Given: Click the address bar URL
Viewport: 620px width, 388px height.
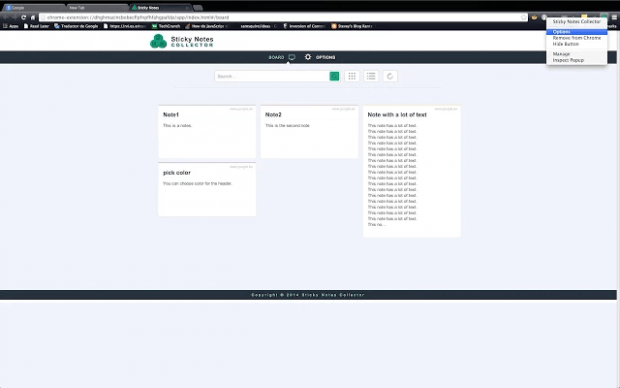Looking at the screenshot, I should 138,17.
